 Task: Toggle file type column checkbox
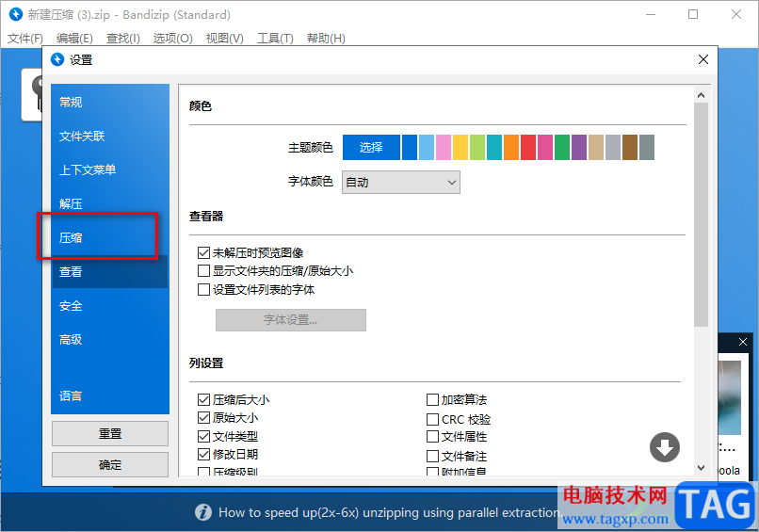point(203,436)
